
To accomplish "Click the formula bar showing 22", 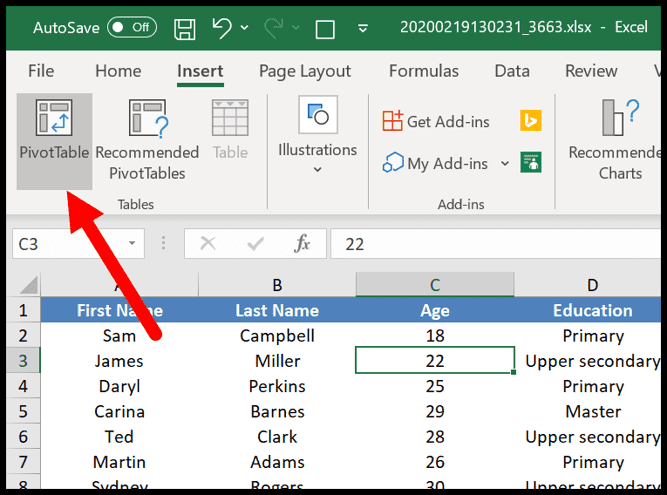I will tap(496, 244).
